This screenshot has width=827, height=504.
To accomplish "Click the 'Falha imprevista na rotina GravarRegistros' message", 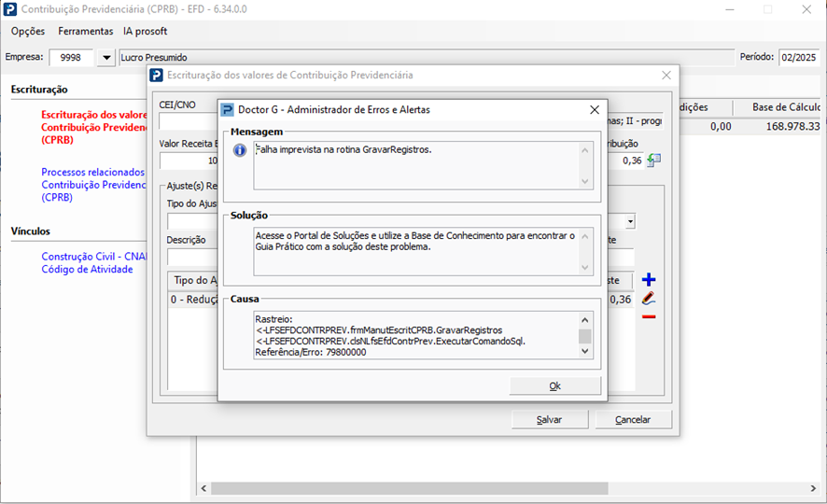I will (x=343, y=149).
